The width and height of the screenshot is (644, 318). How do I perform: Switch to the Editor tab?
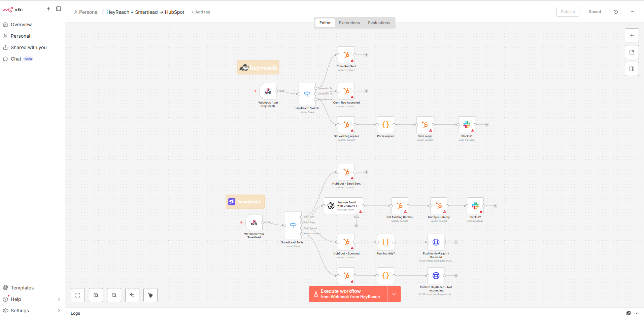click(x=325, y=23)
